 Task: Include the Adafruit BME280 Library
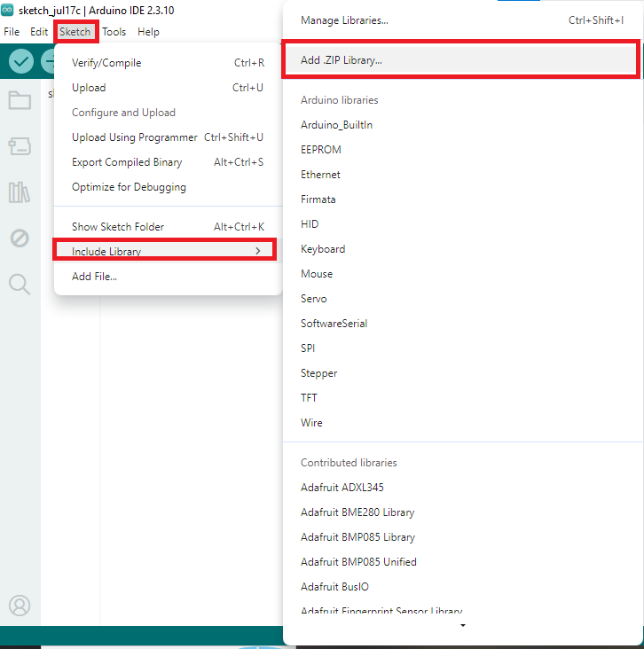[462, 512]
